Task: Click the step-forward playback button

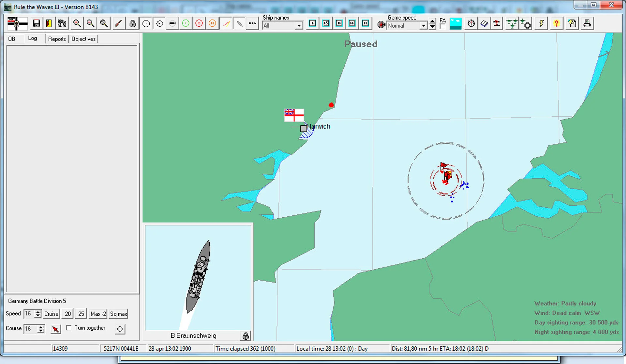Action: pos(339,23)
